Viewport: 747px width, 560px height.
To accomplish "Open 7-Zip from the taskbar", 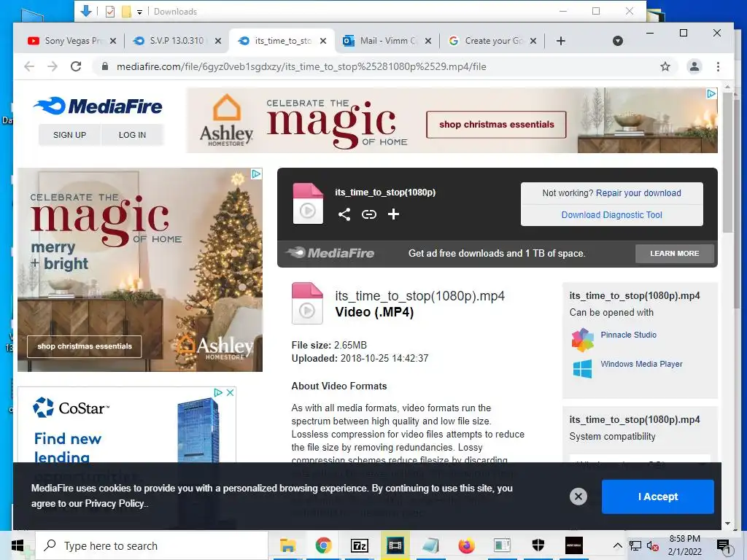I will 359,545.
